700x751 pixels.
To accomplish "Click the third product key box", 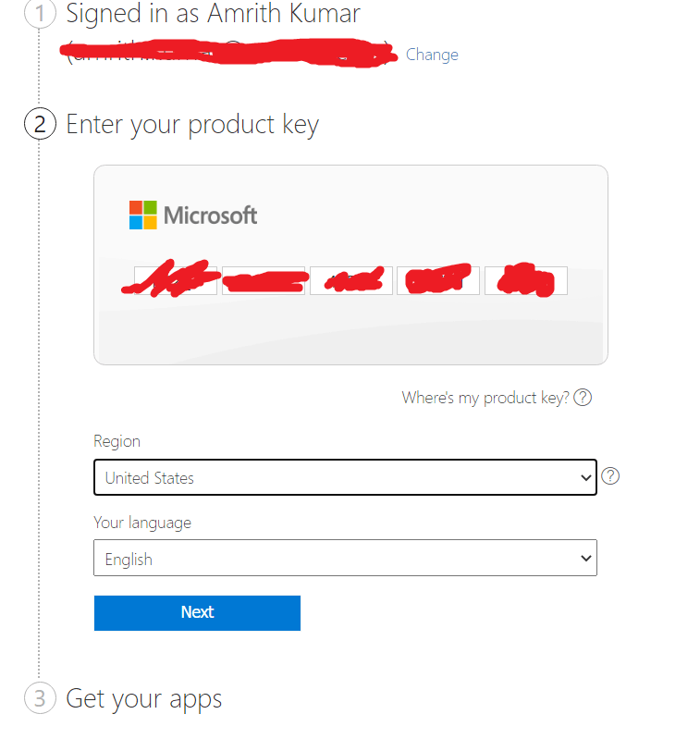I will tap(350, 280).
